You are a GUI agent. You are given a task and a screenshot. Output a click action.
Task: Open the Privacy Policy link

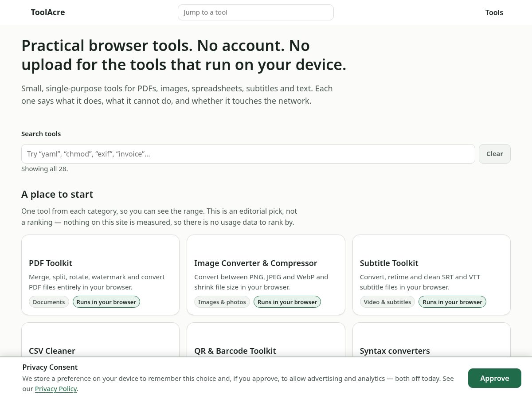pyautogui.click(x=56, y=389)
